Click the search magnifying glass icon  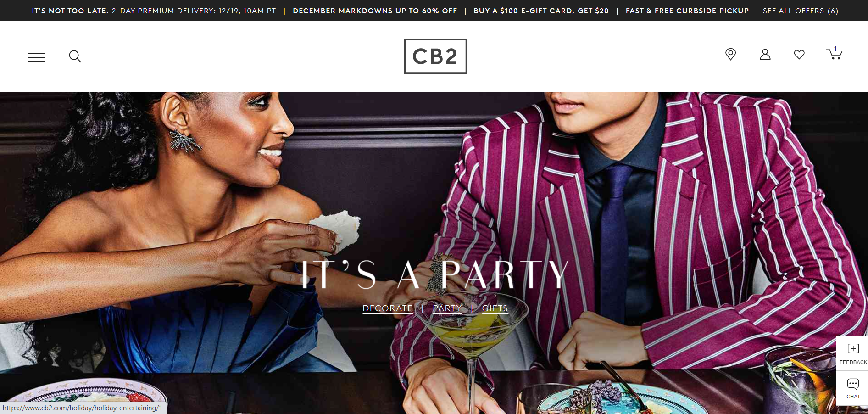(75, 56)
